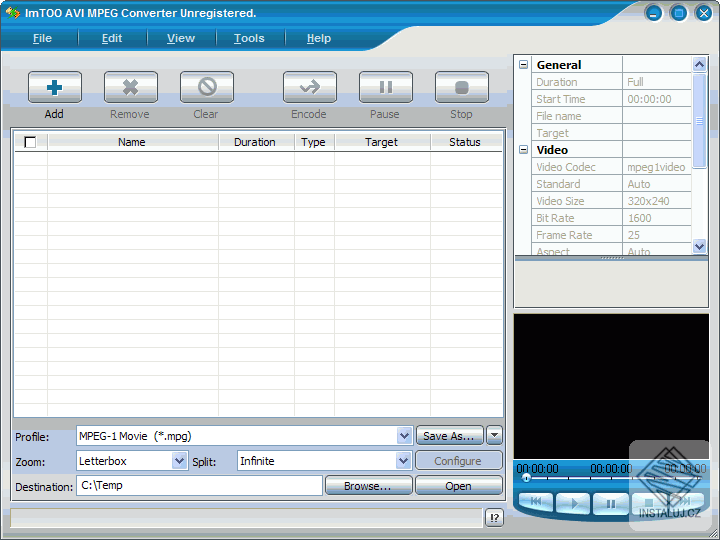Toggle the select-all checkbox in file list header

[30, 142]
